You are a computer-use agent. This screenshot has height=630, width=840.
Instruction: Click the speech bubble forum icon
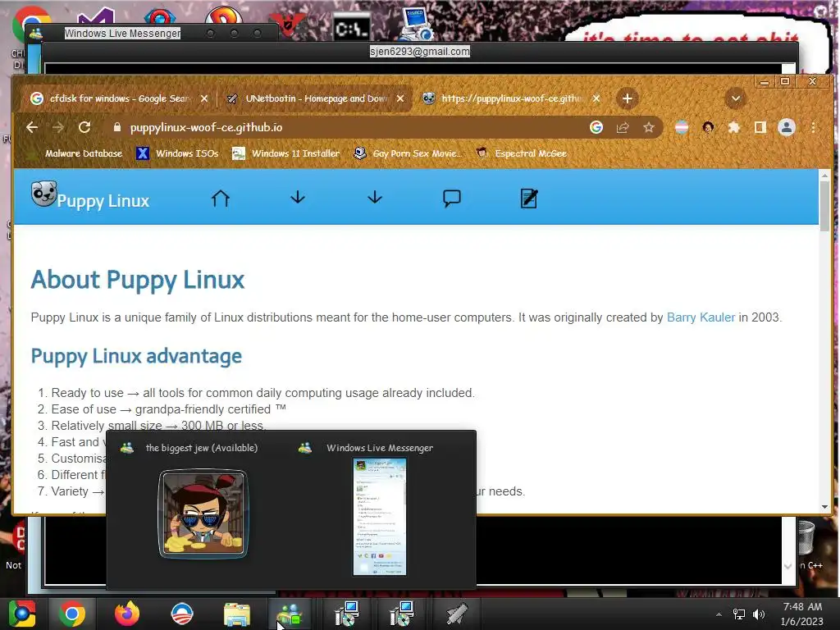(452, 199)
